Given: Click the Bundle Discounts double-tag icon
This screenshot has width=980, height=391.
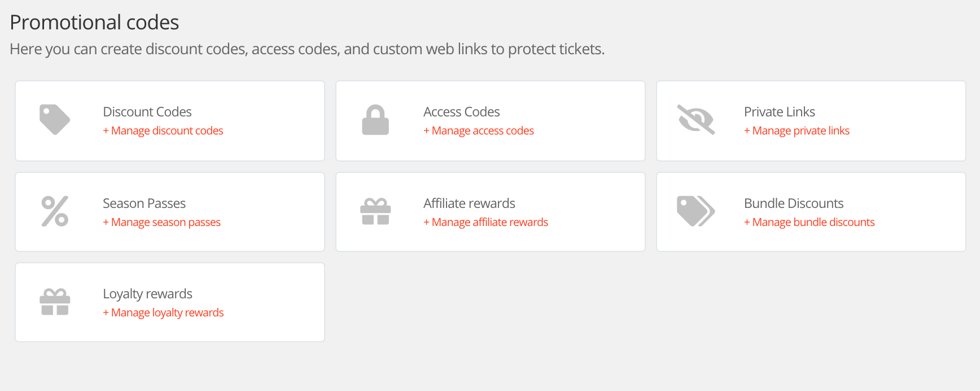Looking at the screenshot, I should click(696, 211).
